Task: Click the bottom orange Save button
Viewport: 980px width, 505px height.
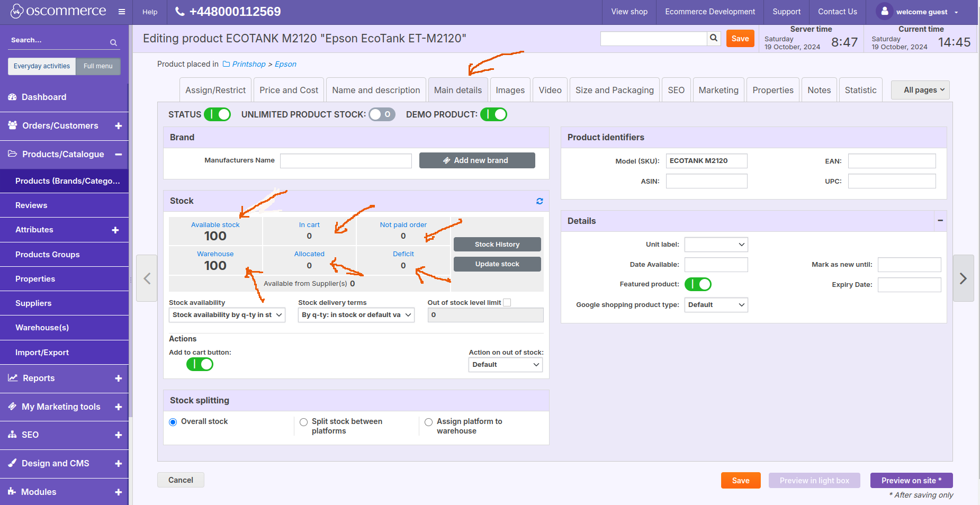Action: [x=741, y=481]
